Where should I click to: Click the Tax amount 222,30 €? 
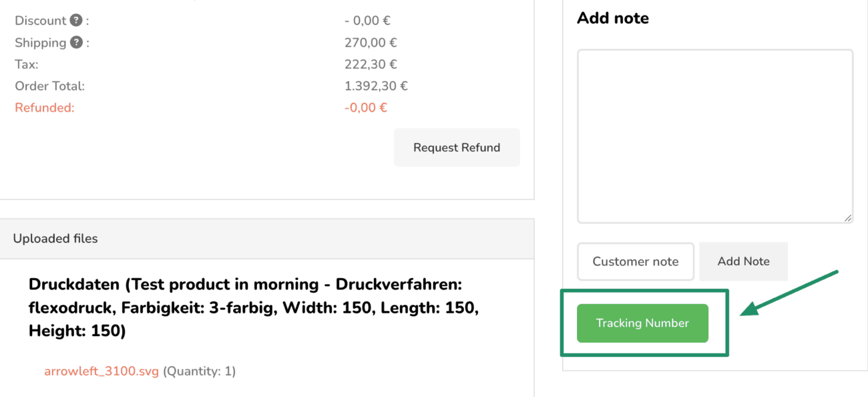[x=371, y=65]
